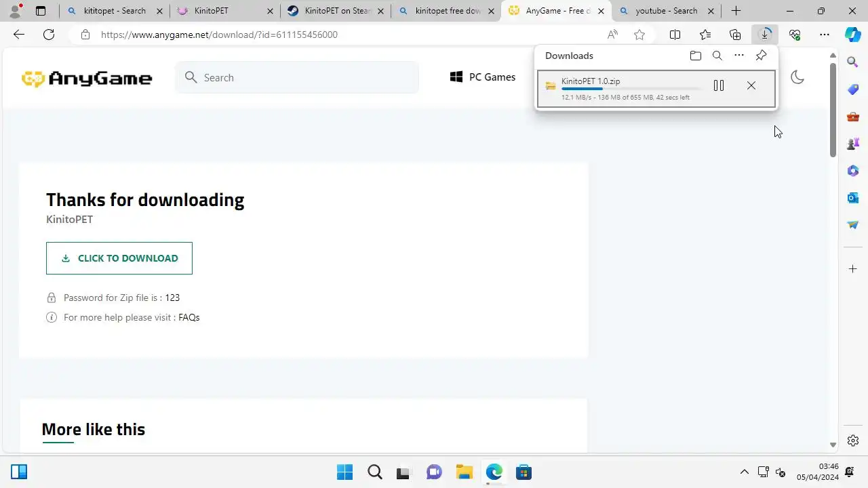Open more options in Downloads panel
The image size is (868, 488).
tap(739, 56)
